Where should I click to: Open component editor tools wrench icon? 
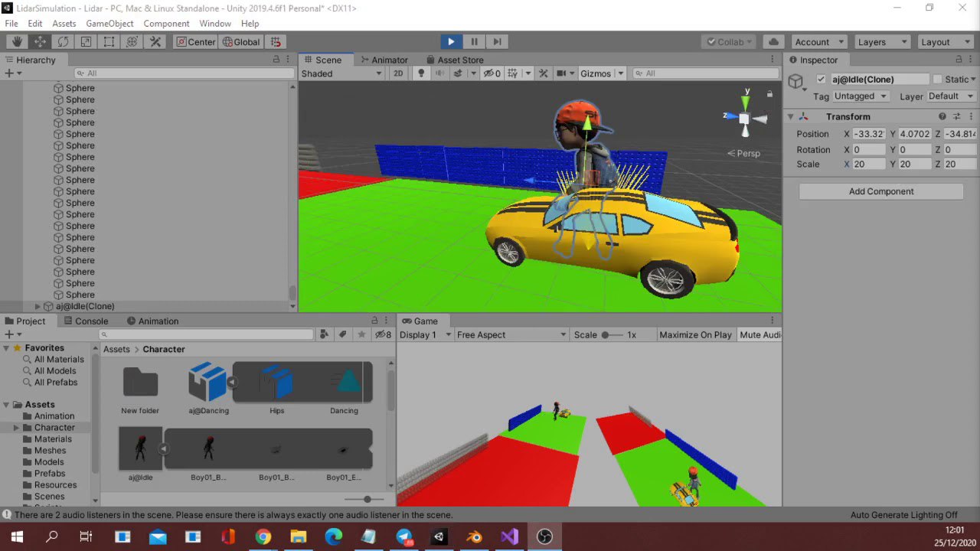[544, 73]
